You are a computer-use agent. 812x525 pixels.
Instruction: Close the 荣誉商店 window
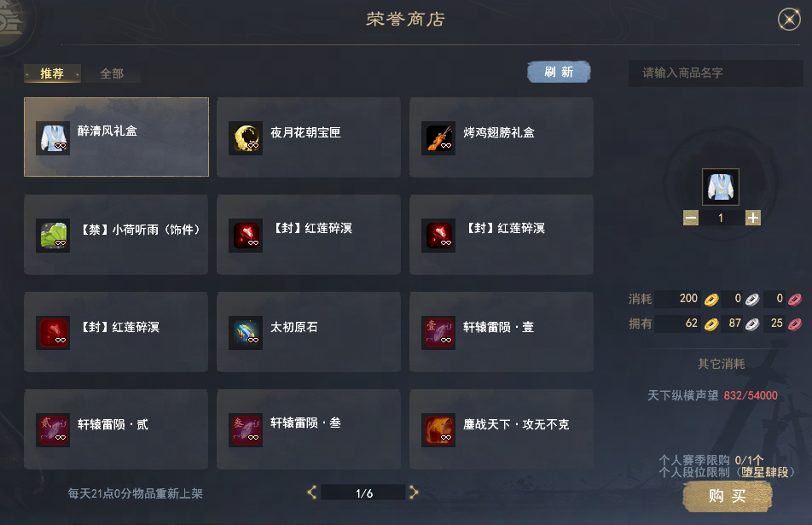coord(789,20)
